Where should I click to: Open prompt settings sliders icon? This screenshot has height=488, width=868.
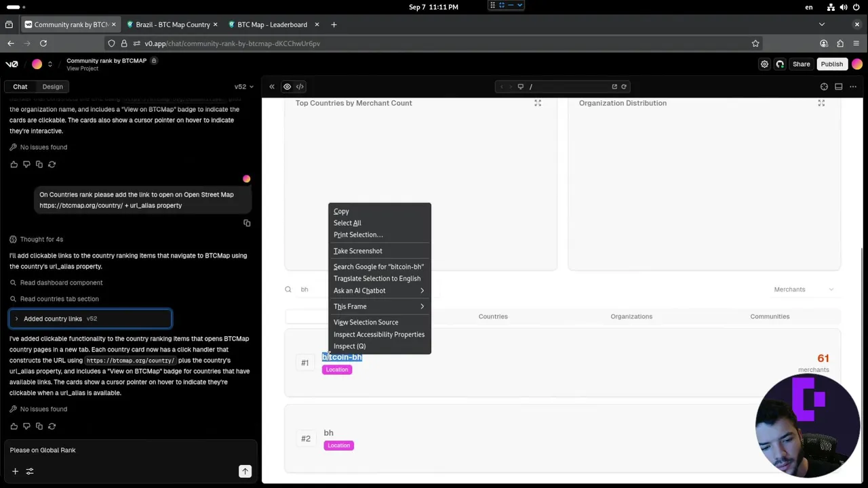[30, 471]
